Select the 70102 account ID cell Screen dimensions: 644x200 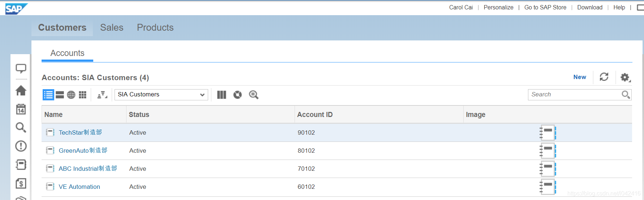point(306,169)
